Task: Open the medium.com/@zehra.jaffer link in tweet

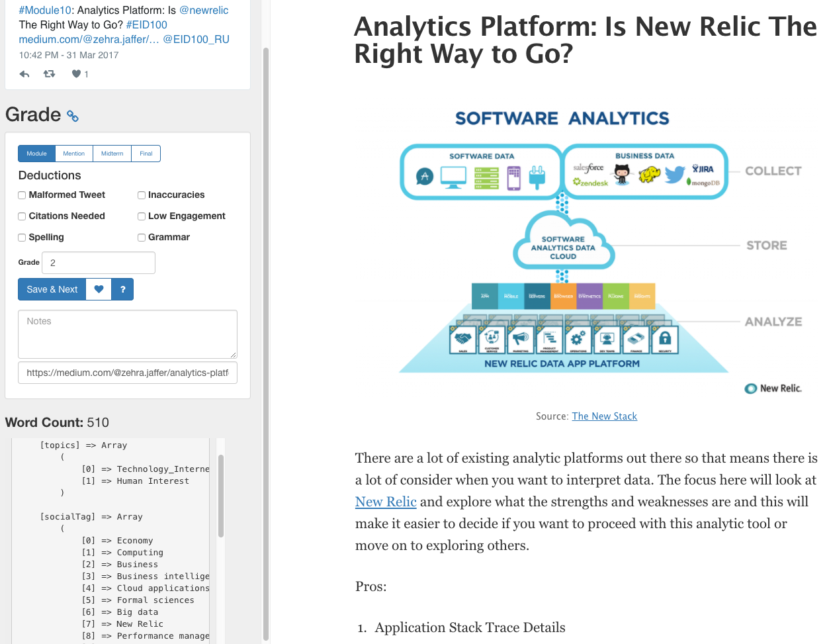Action: tap(89, 39)
